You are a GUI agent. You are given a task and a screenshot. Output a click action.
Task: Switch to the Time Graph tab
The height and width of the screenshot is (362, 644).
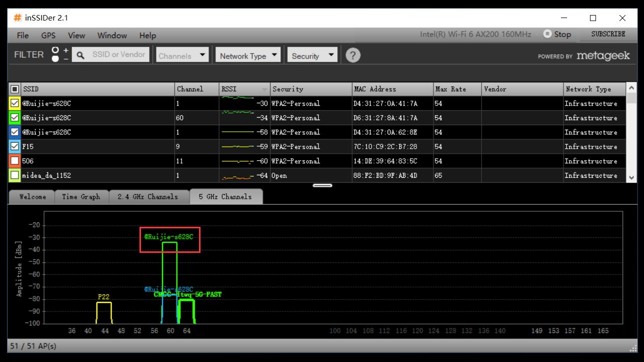[x=81, y=197]
